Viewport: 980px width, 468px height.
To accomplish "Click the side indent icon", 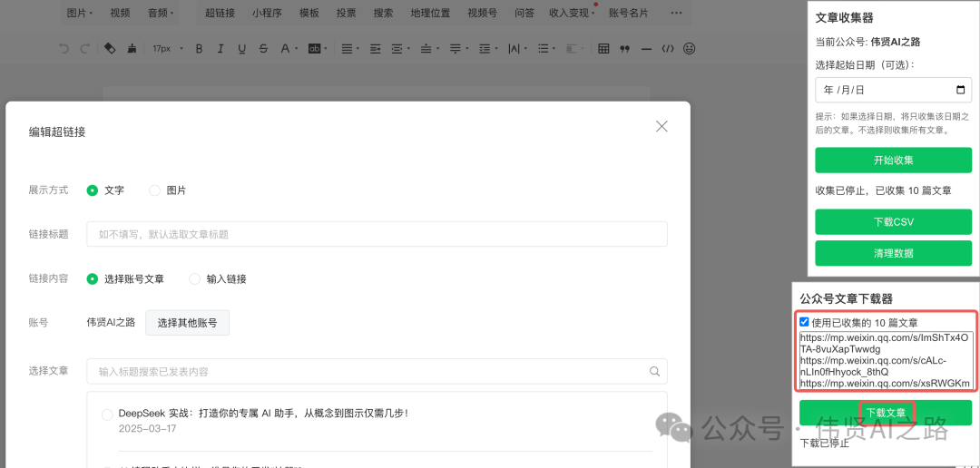I will pos(397,49).
